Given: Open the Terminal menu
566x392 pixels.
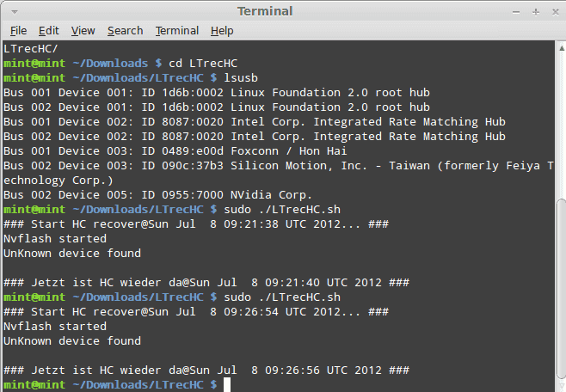Looking at the screenshot, I should click(x=177, y=31).
